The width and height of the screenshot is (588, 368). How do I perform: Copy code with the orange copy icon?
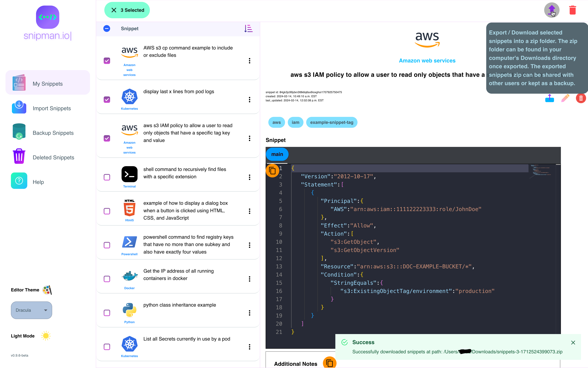click(x=272, y=171)
